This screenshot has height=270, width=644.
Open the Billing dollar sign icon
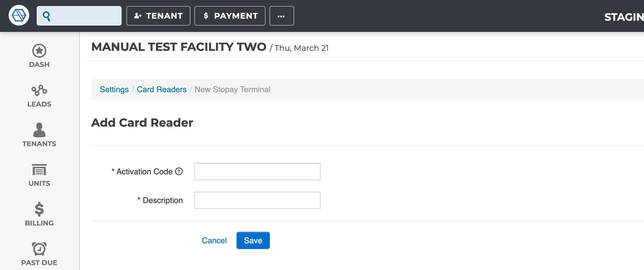(x=39, y=209)
